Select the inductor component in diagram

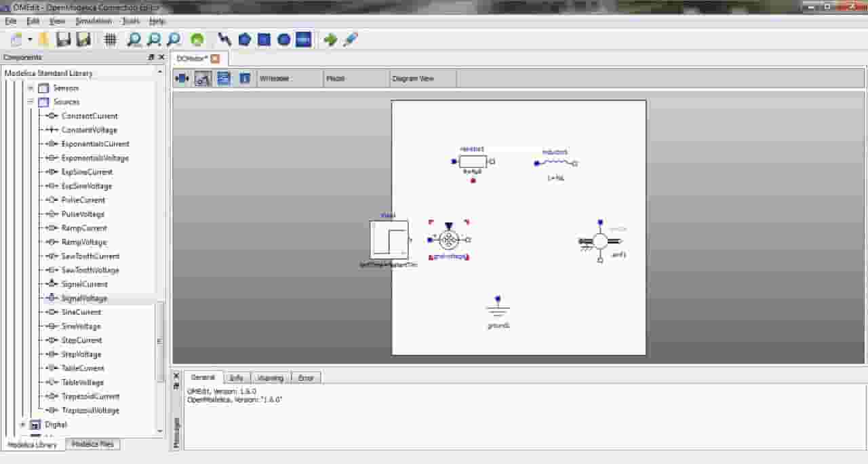(x=555, y=163)
